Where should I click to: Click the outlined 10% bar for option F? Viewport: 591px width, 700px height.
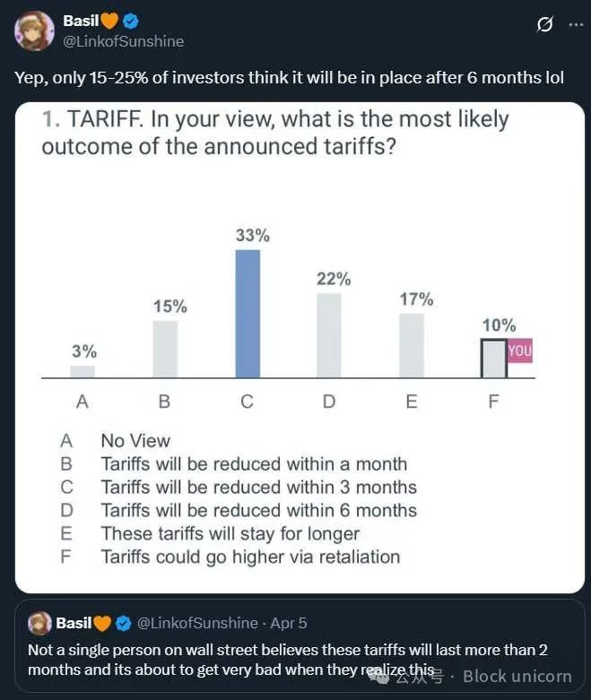493,359
